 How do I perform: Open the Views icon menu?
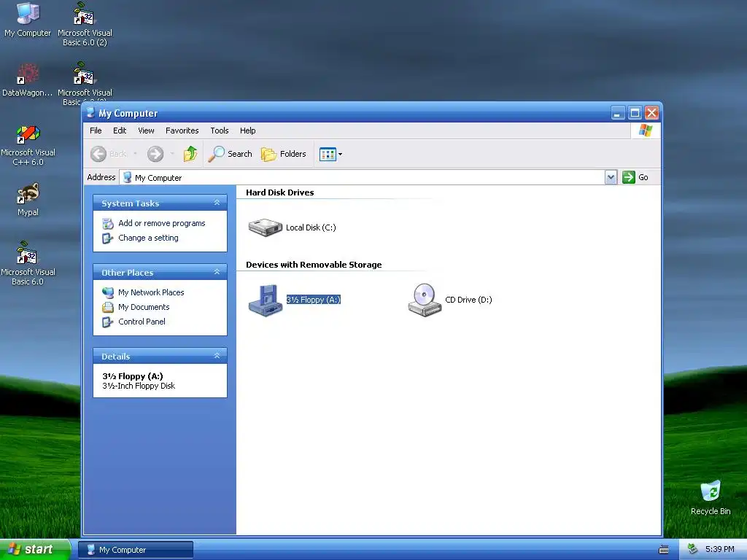[330, 155]
